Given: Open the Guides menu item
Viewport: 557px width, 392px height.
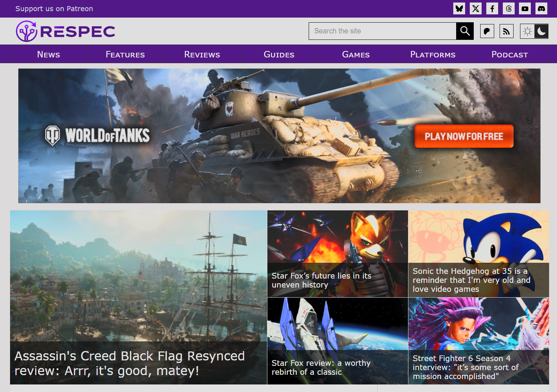Looking at the screenshot, I should 279,54.
